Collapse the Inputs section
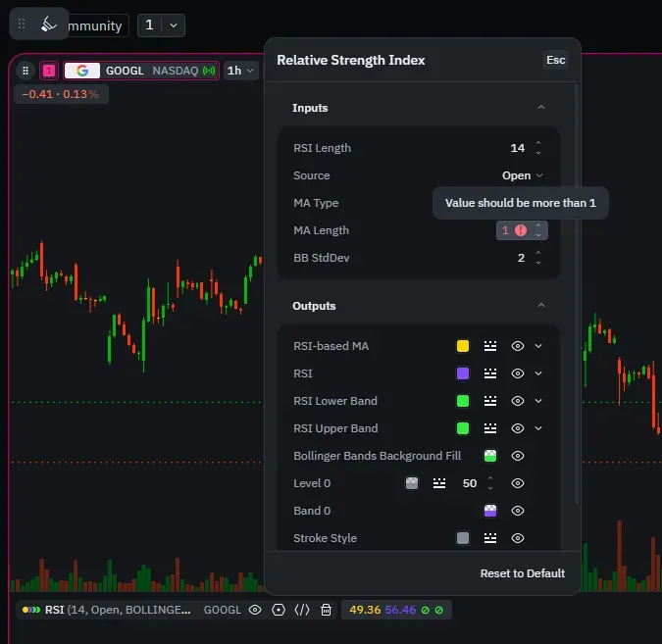This screenshot has width=662, height=644. pos(540,108)
